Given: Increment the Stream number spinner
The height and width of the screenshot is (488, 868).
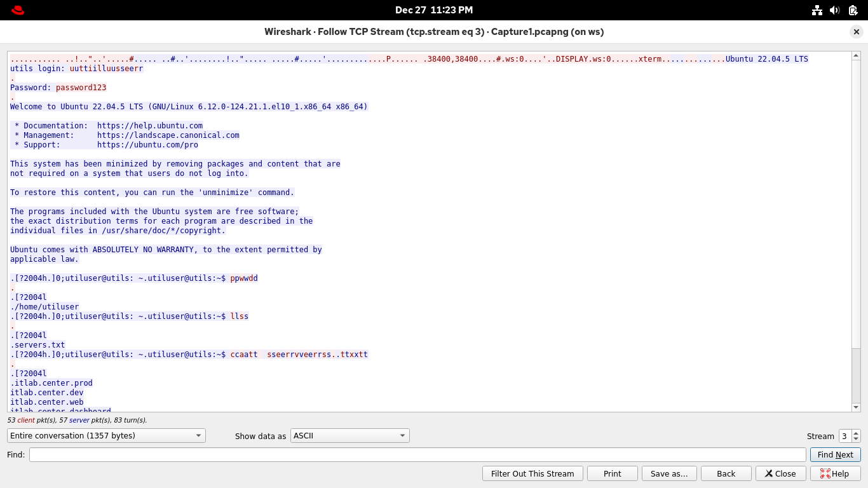Looking at the screenshot, I should (856, 433).
